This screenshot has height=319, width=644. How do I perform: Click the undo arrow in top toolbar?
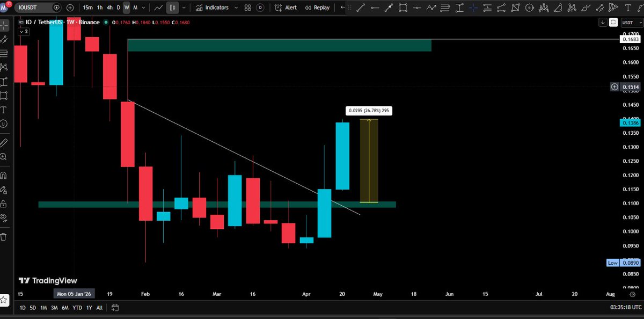tap(343, 8)
